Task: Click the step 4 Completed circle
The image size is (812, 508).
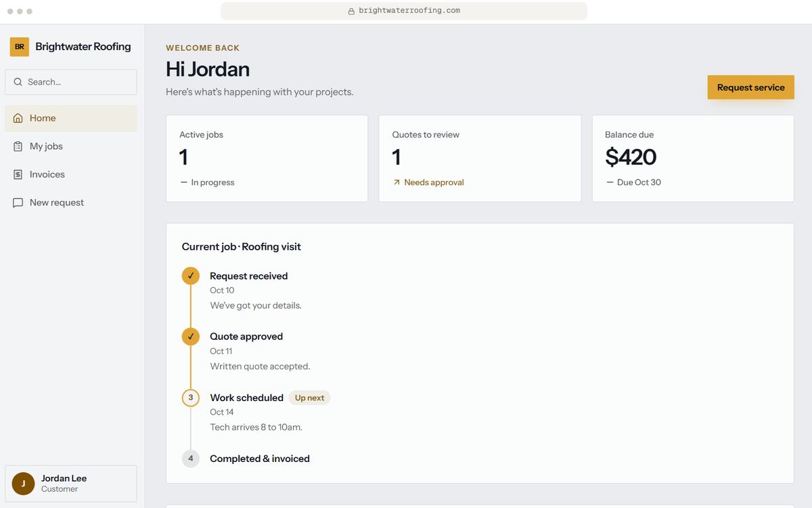Action: [191, 459]
